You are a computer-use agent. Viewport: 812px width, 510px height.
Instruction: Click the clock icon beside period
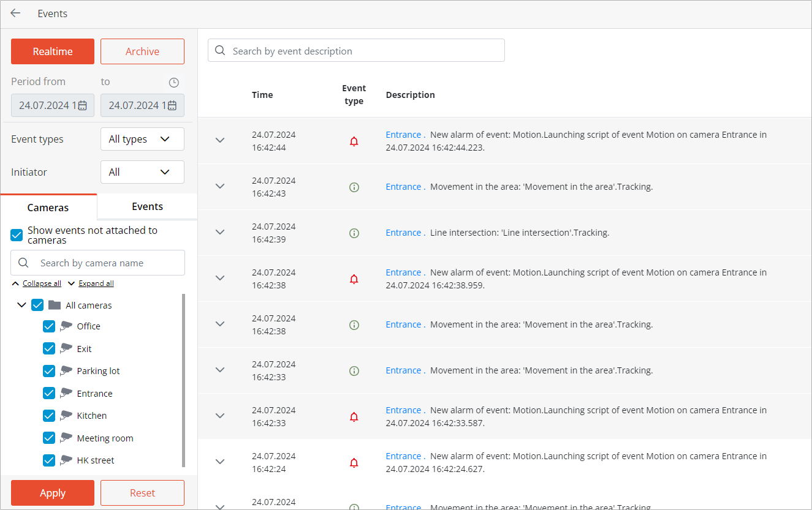click(x=174, y=82)
